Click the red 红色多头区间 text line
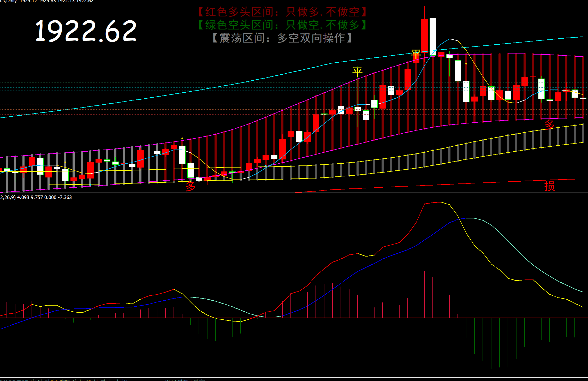Image resolution: width=588 pixels, height=381 pixels. [x=282, y=12]
